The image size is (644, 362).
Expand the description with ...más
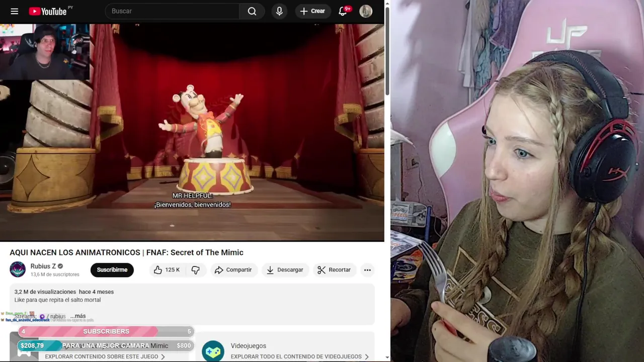[78, 316]
